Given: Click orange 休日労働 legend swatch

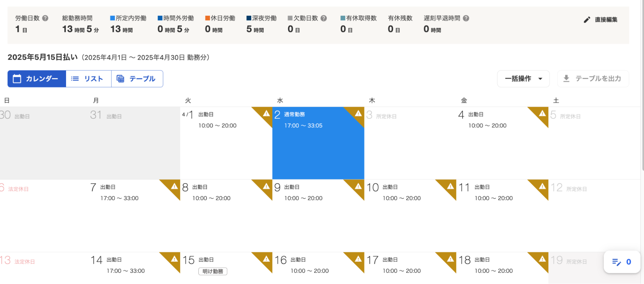Looking at the screenshot, I should point(207,18).
